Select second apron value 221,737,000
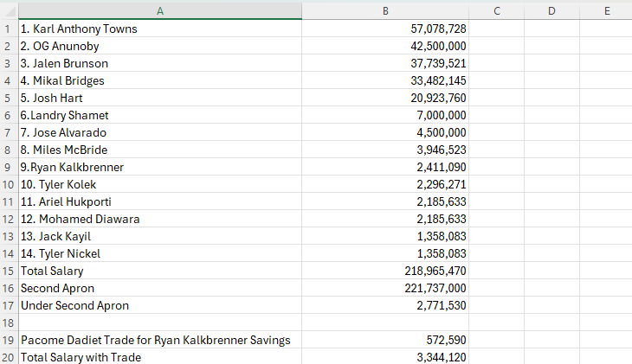Viewport: 632px width, 364px height. 385,288
